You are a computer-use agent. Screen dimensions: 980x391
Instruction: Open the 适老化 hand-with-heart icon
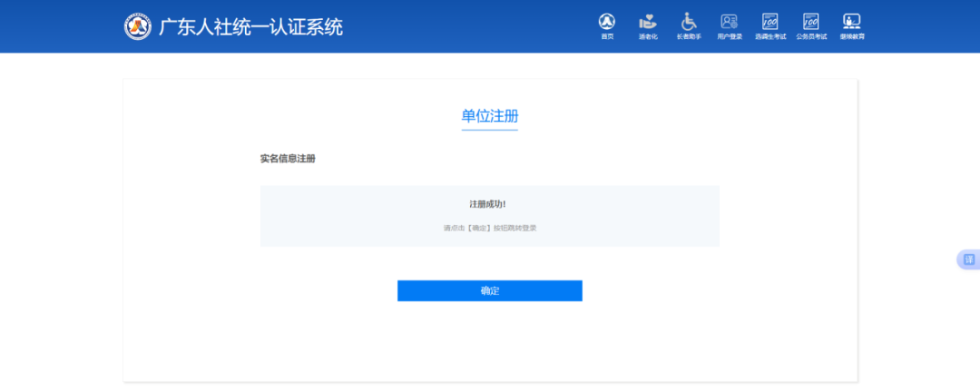tap(648, 21)
